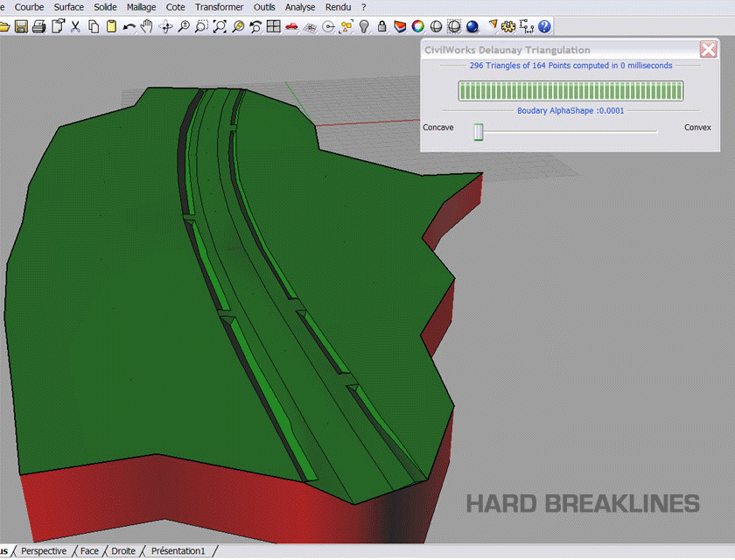The image size is (735, 560).
Task: Switch to the Présentation1 tab
Action: coord(178,551)
